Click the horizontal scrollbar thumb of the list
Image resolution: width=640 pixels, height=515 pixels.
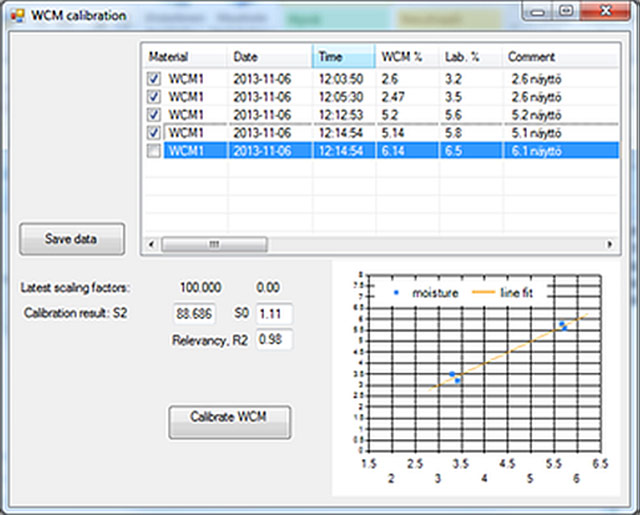215,243
